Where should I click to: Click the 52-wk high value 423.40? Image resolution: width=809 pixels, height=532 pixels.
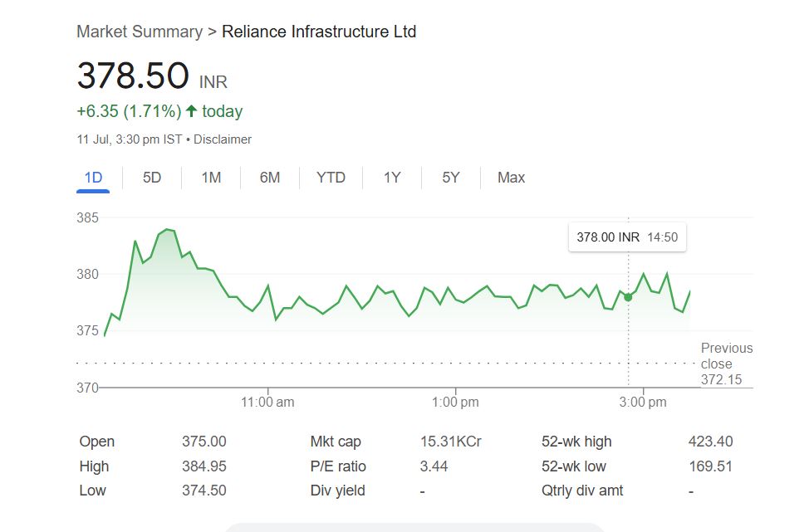(710, 442)
